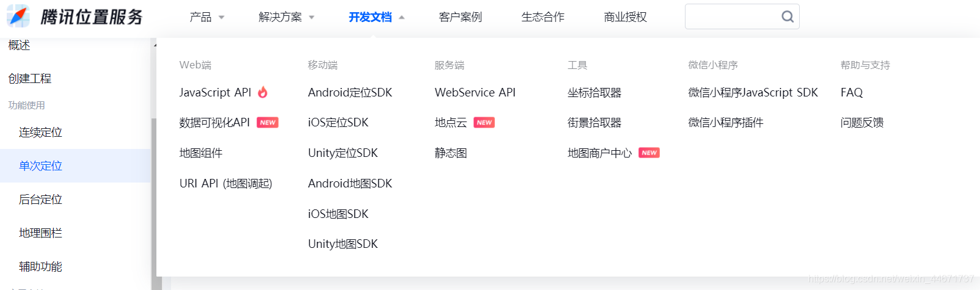Click the Tencent Location Service compass logo

pos(18,16)
